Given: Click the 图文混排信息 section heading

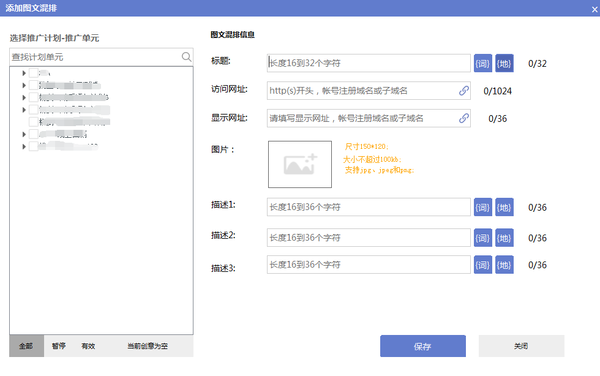Looking at the screenshot, I should (233, 34).
